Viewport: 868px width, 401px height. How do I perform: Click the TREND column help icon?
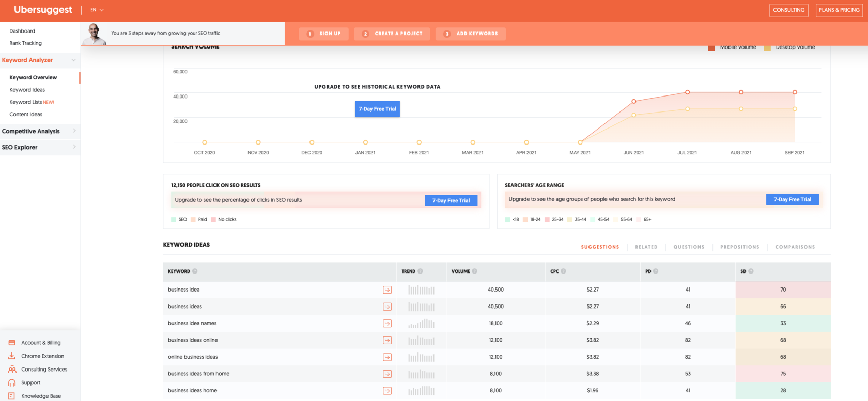click(420, 271)
